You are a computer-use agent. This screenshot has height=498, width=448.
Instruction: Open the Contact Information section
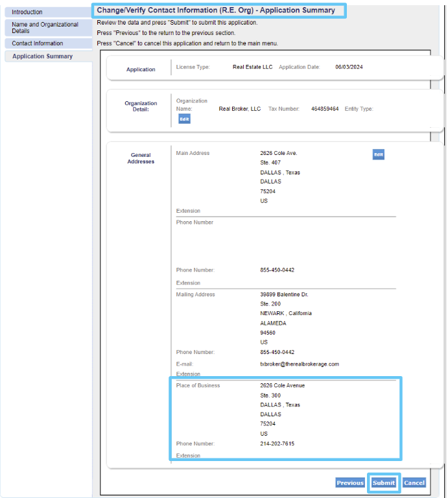(48, 43)
